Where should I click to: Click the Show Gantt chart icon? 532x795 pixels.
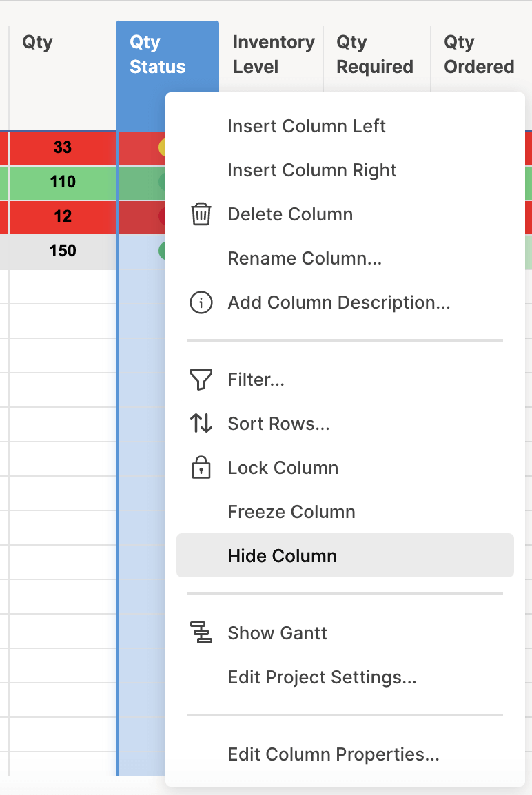point(201,633)
